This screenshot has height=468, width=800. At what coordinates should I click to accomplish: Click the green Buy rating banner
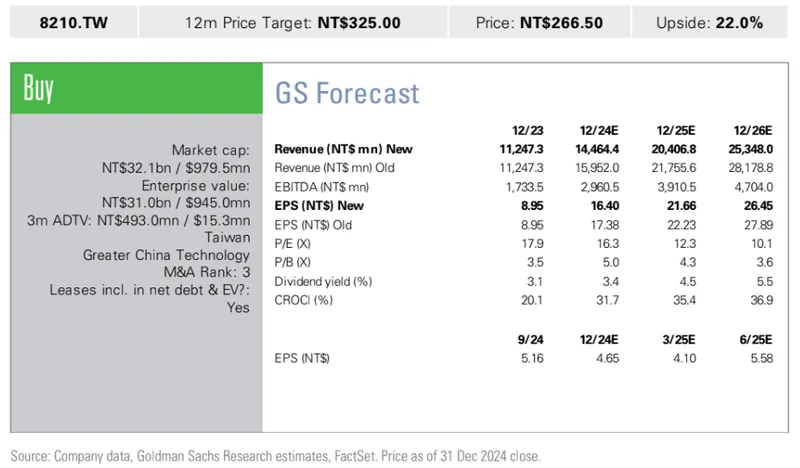pos(136,89)
